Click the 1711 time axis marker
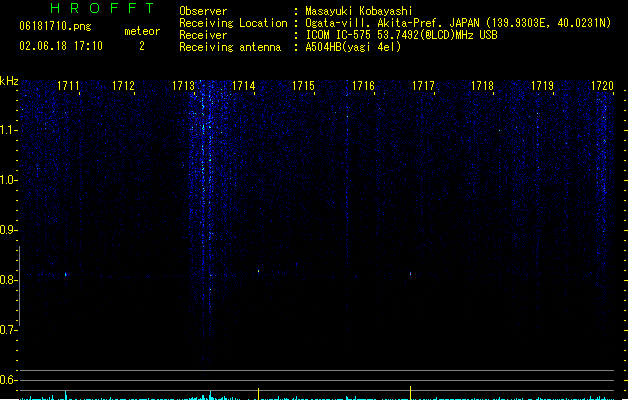The image size is (629, 400). coord(68,86)
